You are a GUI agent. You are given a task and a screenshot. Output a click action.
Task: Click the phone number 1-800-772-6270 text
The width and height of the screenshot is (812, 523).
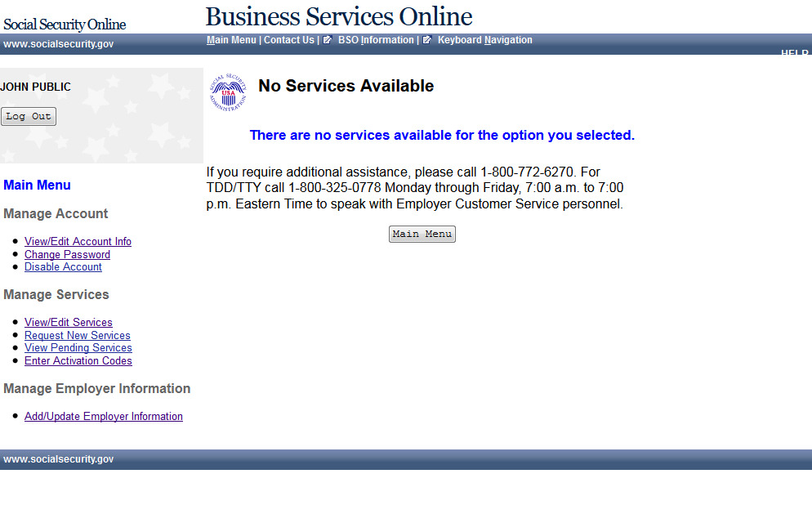[527, 172]
